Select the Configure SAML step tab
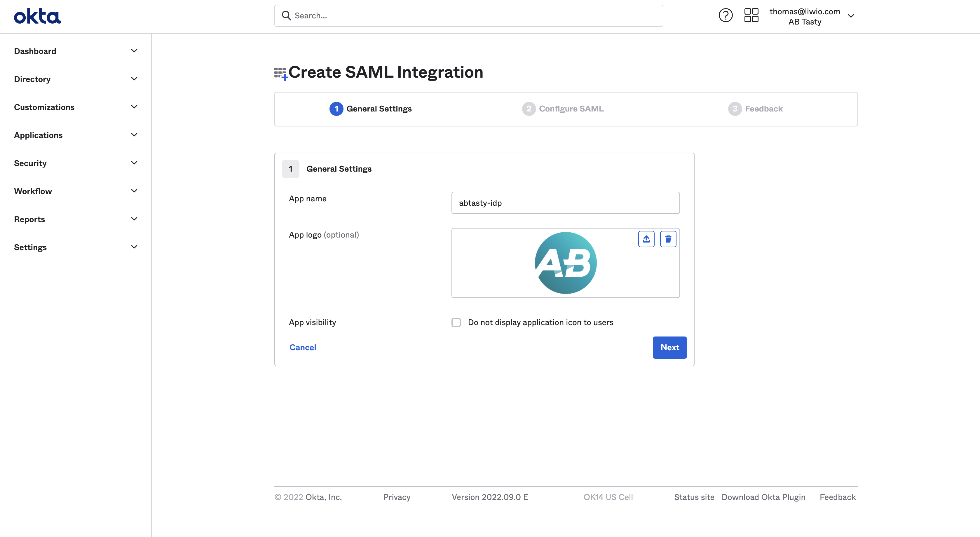 [x=563, y=109]
